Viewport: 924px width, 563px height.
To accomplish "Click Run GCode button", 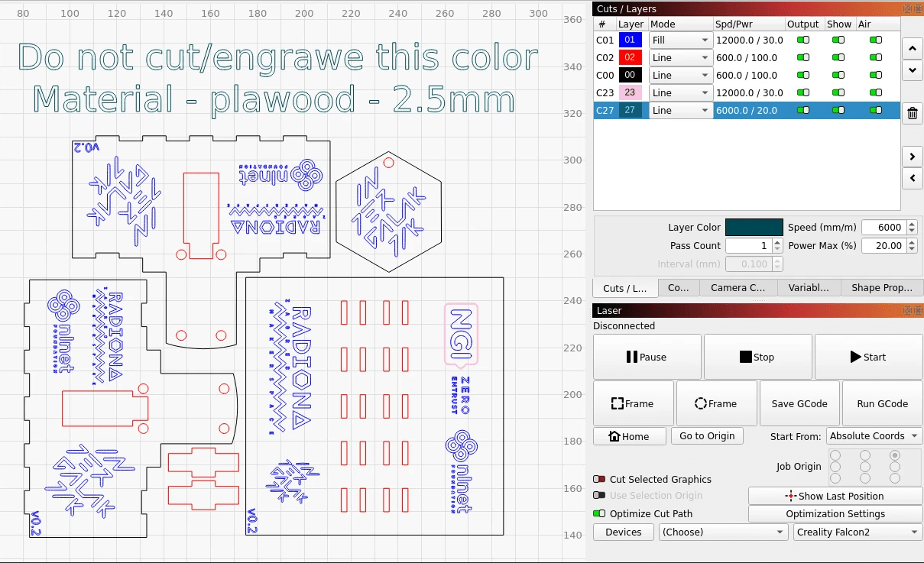I will pos(882,403).
